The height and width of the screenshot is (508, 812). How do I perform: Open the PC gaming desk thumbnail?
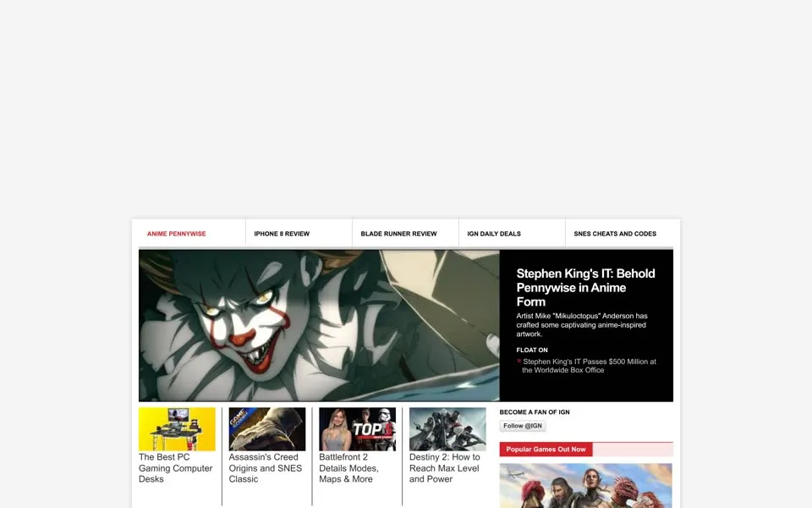[x=177, y=429]
